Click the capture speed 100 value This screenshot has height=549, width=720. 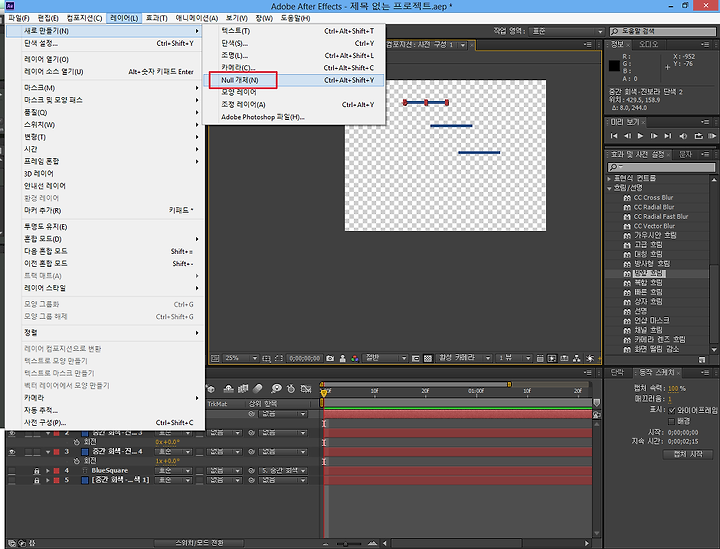[x=673, y=388]
